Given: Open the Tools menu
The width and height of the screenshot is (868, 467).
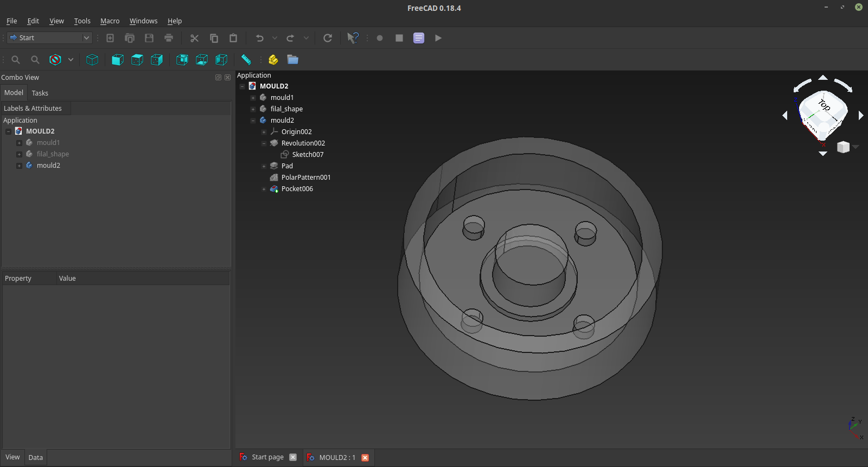Looking at the screenshot, I should (82, 21).
